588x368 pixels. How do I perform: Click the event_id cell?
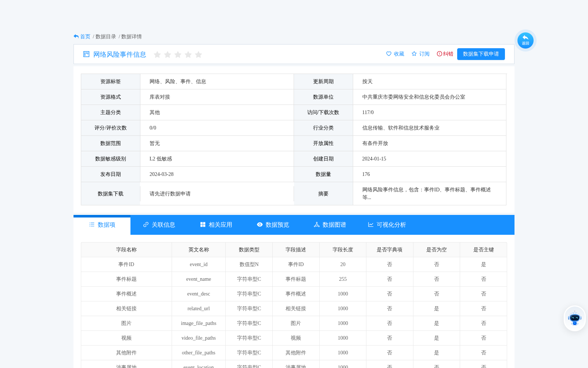coord(198,264)
